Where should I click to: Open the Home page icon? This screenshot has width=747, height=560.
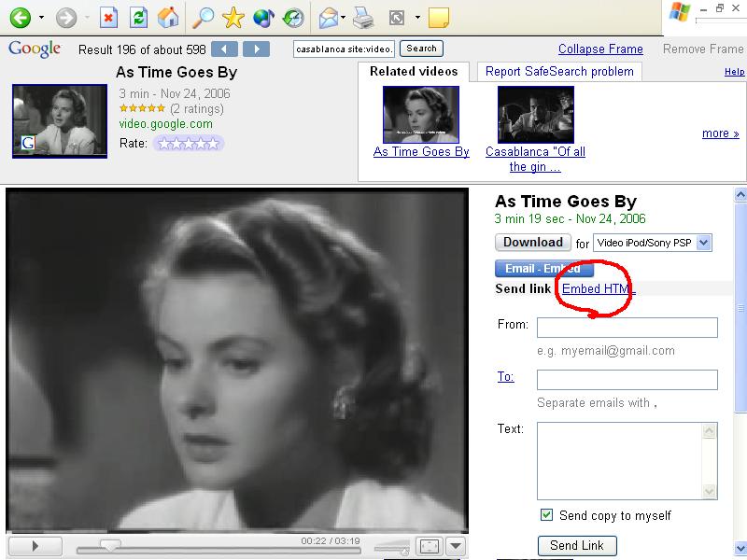pos(168,18)
